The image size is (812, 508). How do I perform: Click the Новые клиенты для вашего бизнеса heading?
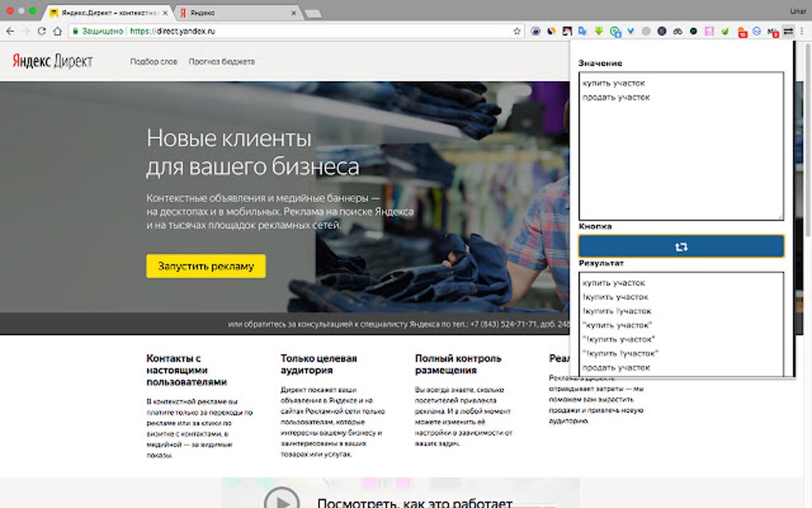[252, 152]
